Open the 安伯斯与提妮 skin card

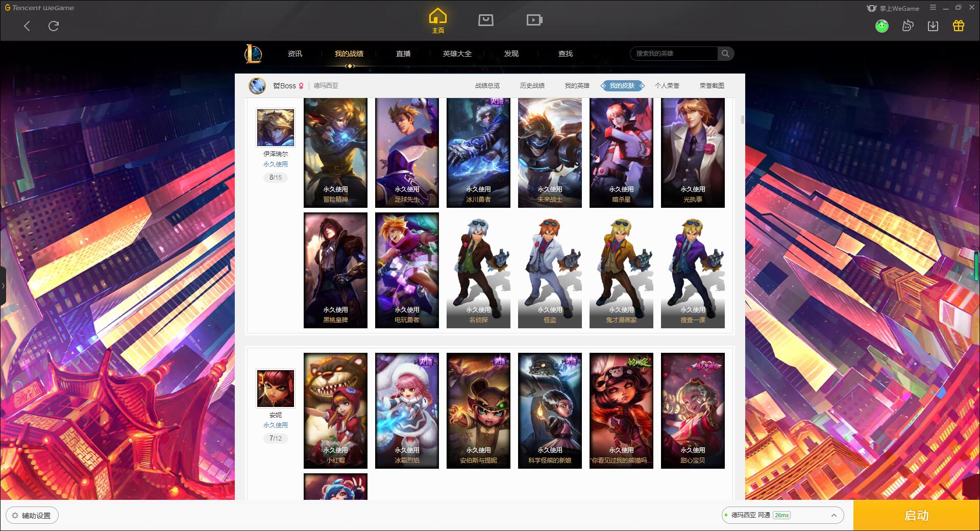coord(478,411)
